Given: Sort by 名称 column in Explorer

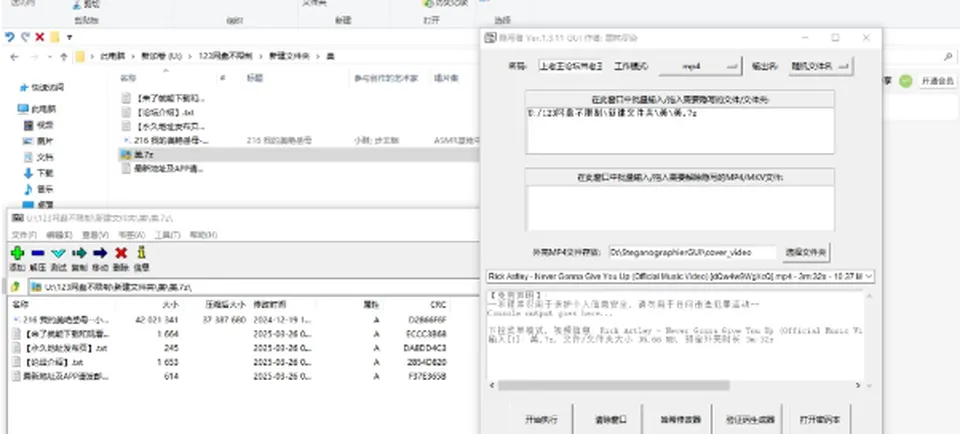Looking at the screenshot, I should click(128, 78).
